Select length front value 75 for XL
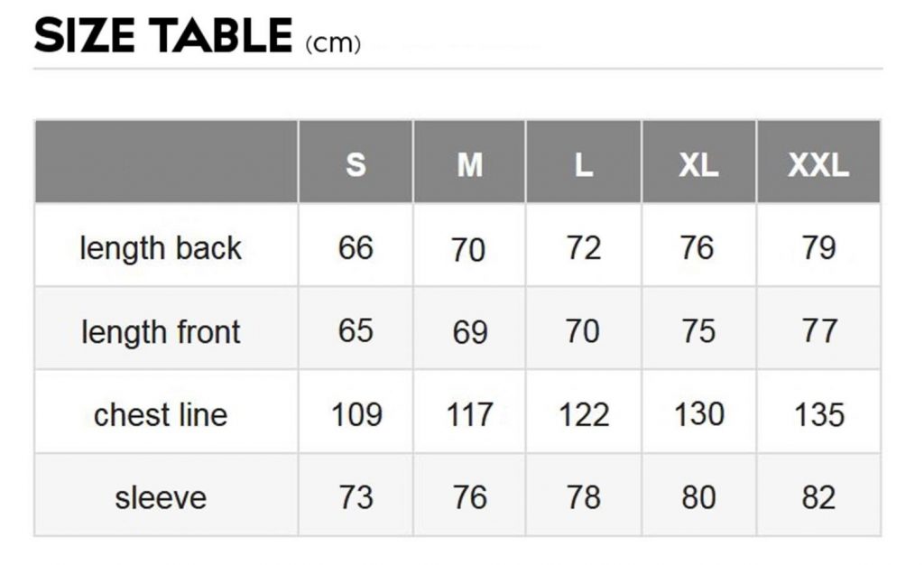The width and height of the screenshot is (924, 565). 698,331
